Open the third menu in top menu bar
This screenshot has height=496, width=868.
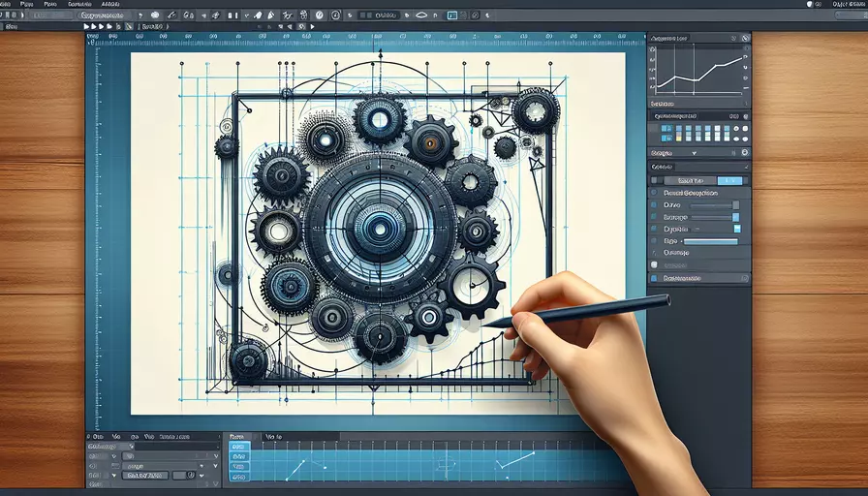tap(79, 4)
